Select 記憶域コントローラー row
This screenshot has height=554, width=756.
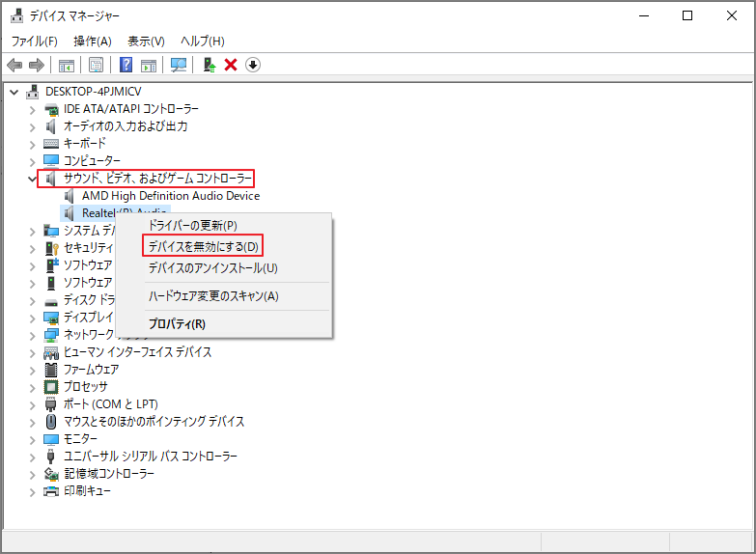109,474
